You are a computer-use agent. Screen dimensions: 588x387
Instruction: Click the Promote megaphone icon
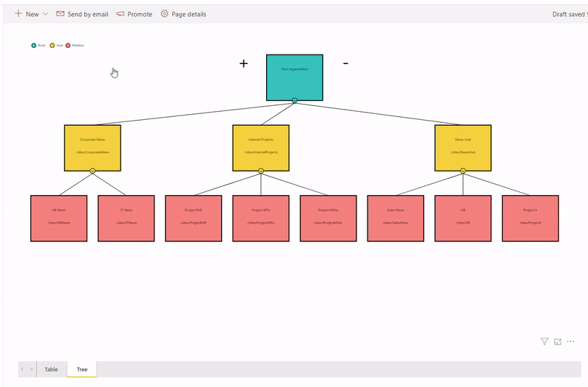(x=121, y=14)
